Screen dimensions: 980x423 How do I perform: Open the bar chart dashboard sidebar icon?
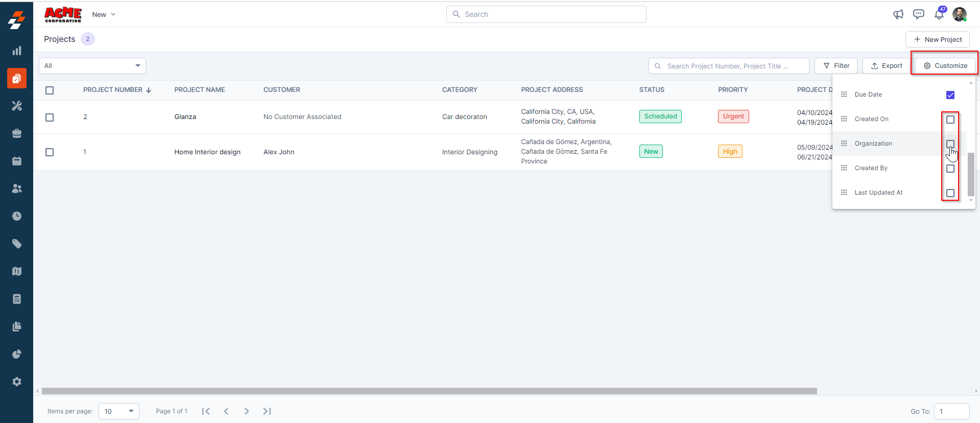[x=17, y=51]
